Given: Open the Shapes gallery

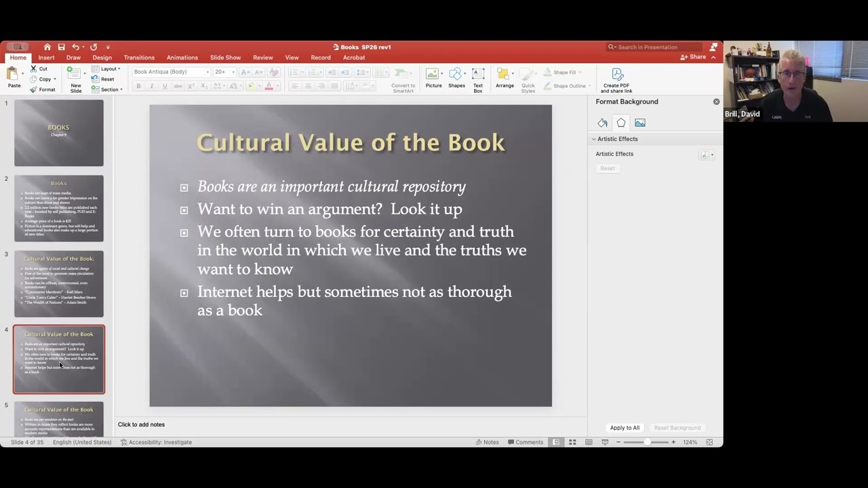Looking at the screenshot, I should pos(456,78).
